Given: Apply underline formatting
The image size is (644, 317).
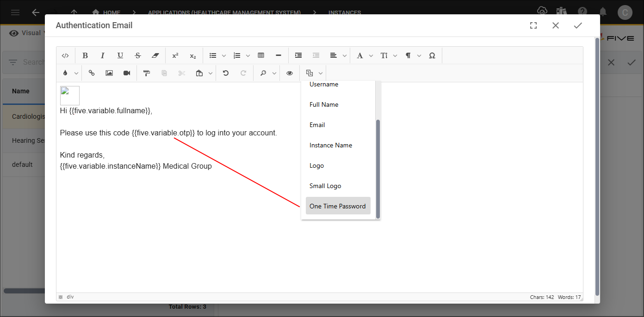Looking at the screenshot, I should click(120, 55).
